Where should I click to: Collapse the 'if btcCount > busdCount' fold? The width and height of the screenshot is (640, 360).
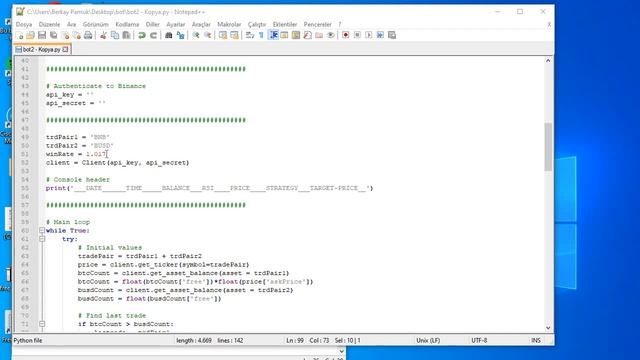42,324
